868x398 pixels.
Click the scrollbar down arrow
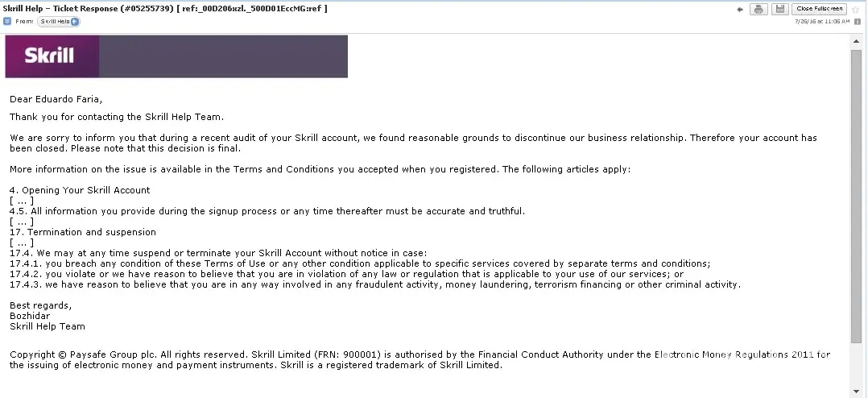tap(856, 392)
